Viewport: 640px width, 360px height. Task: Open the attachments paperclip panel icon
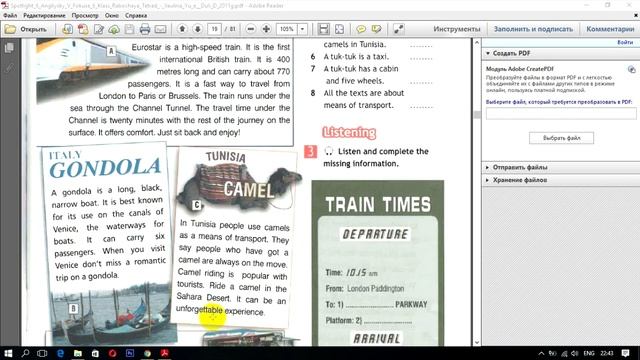coord(9,68)
